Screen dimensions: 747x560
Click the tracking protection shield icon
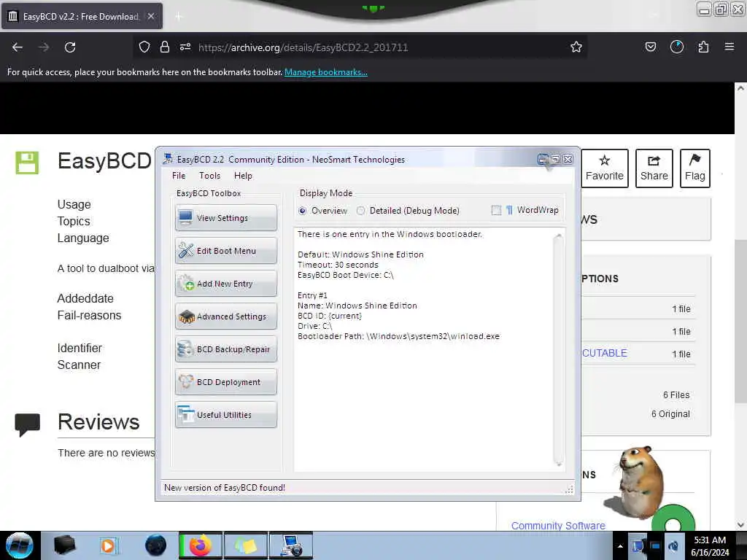click(x=144, y=47)
